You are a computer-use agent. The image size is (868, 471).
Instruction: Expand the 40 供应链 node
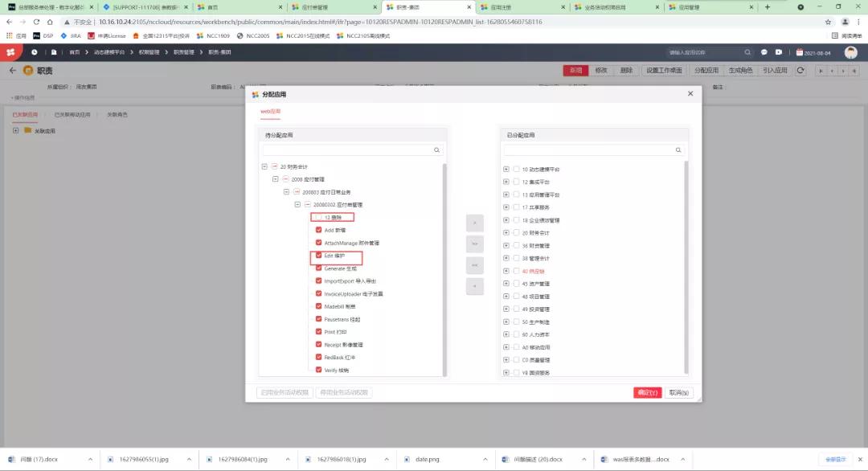coord(506,271)
